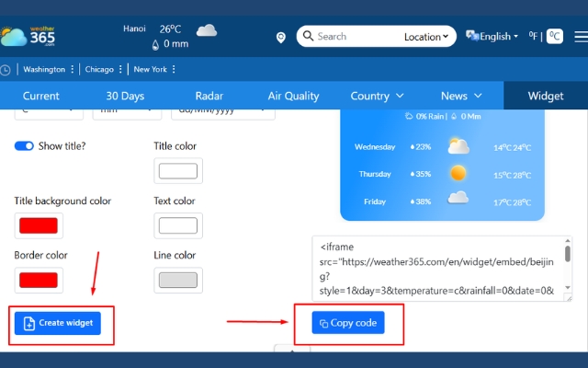Viewport: 588px width, 368px height.
Task: Click the clock history icon
Action: [5, 70]
